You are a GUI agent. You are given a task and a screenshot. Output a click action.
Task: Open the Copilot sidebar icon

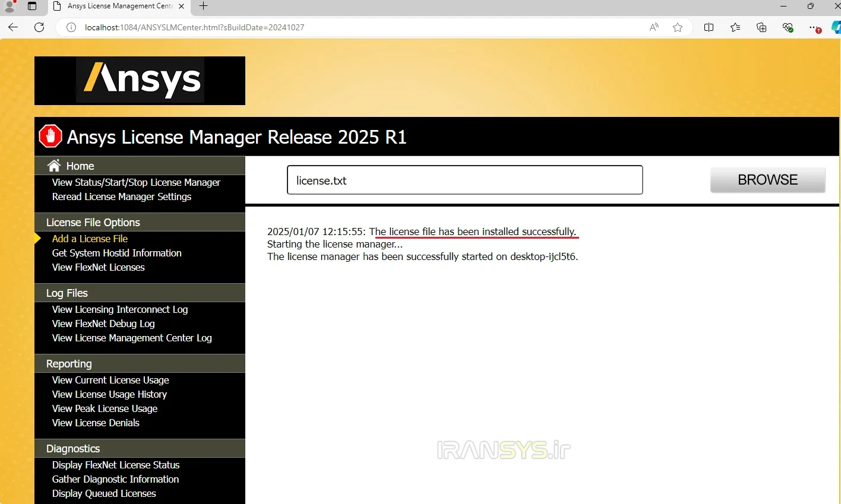pos(836,27)
